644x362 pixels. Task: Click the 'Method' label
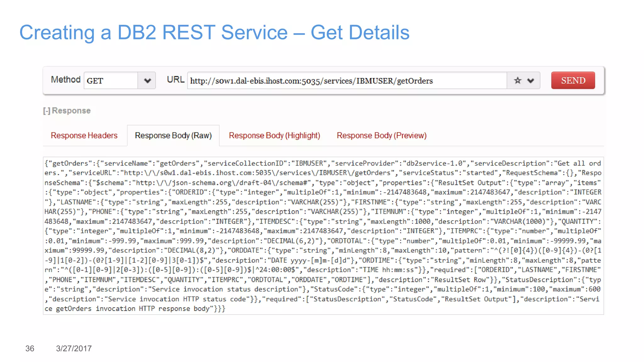coord(66,80)
